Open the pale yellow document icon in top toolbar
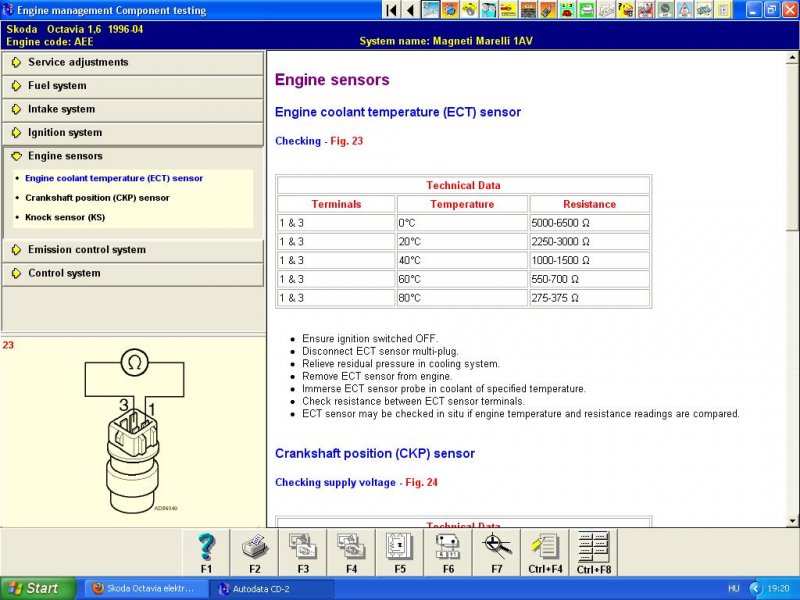This screenshot has width=800, height=600. tap(723, 10)
